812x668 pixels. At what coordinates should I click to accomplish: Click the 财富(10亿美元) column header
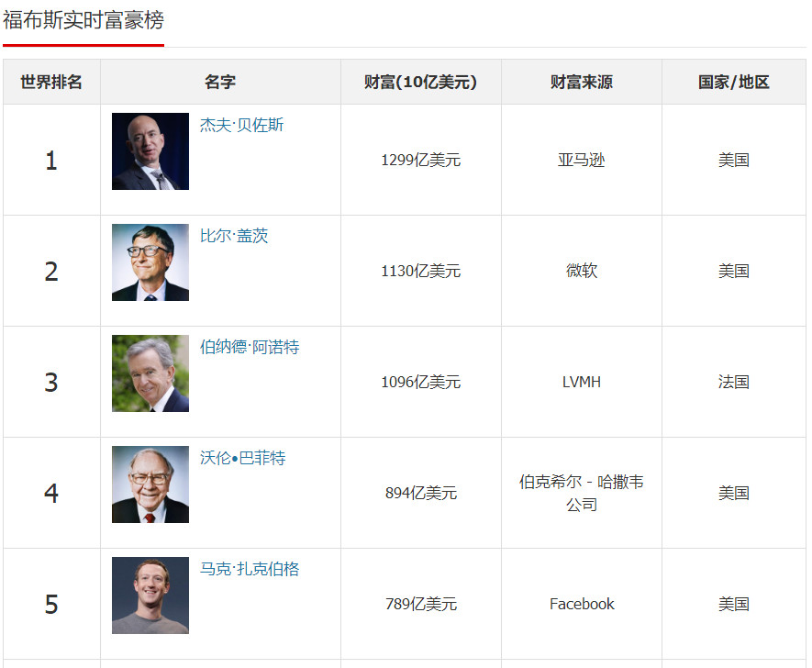420,82
